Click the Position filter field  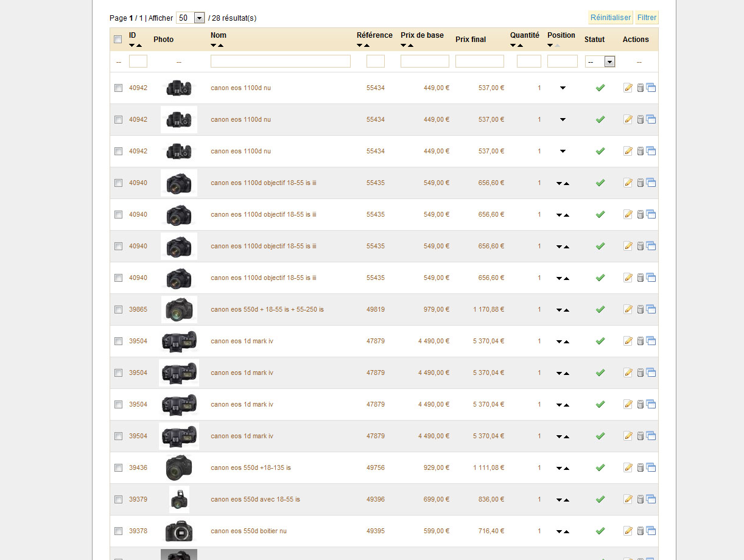(x=563, y=61)
